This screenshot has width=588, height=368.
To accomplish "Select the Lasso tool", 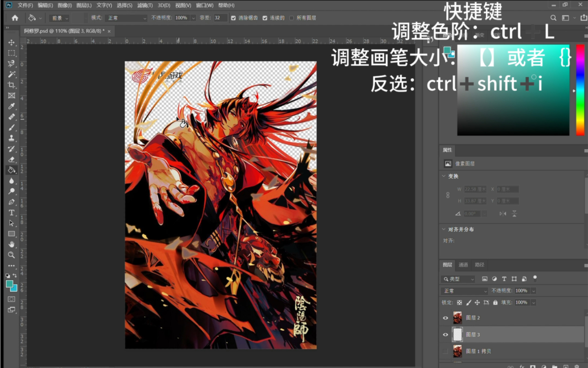I will click(x=12, y=64).
